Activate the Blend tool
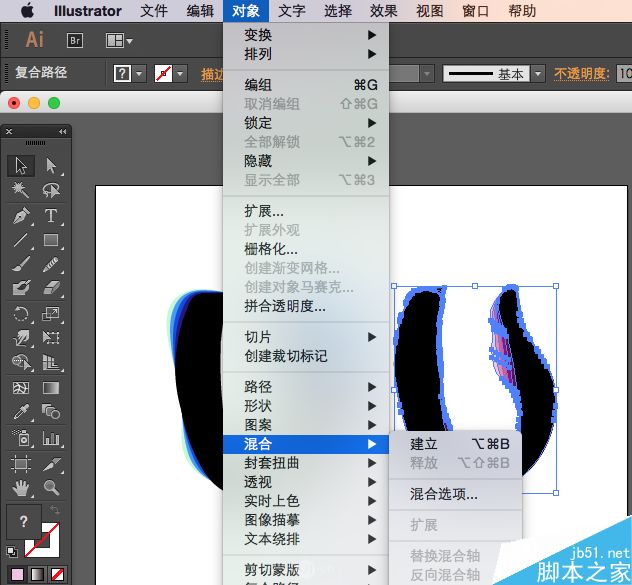 (51, 412)
